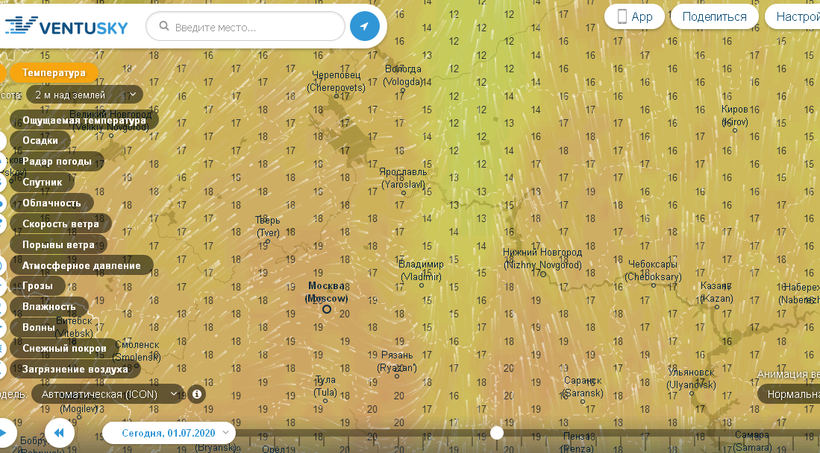Turn on Влажность humidity layer

pyautogui.click(x=49, y=306)
